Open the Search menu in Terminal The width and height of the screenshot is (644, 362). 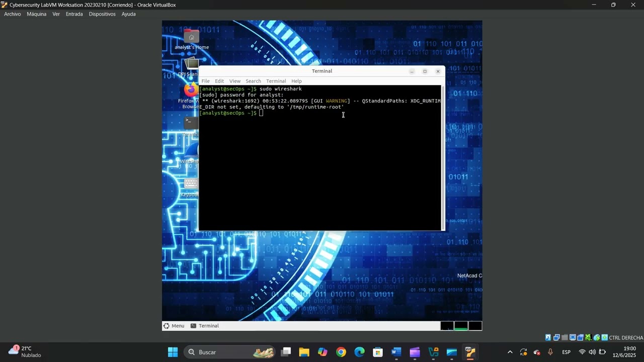pos(253,81)
